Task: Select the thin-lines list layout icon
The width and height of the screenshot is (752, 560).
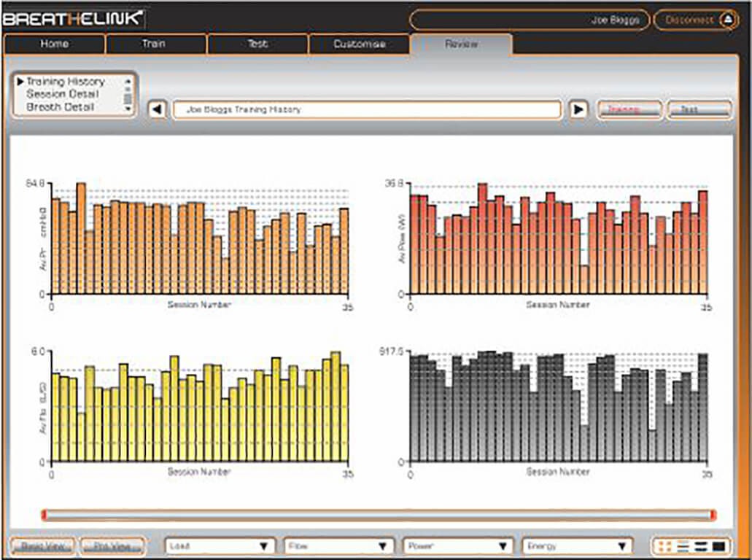Action: pyautogui.click(x=683, y=545)
